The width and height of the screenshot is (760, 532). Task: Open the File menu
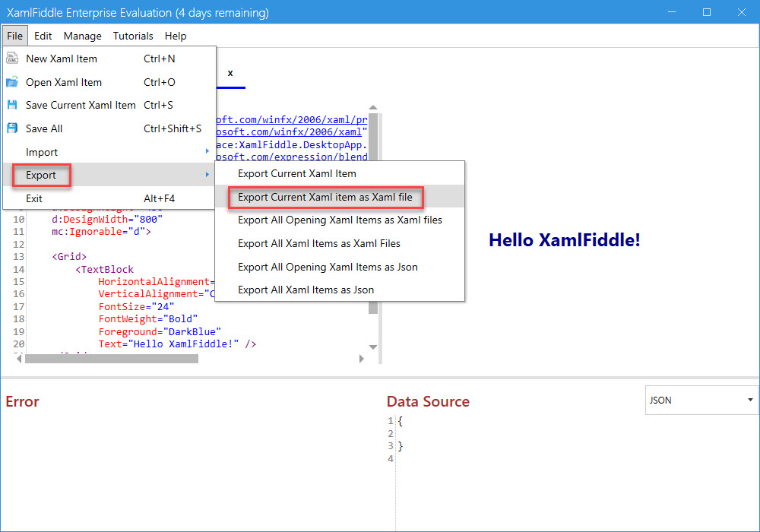tap(15, 36)
